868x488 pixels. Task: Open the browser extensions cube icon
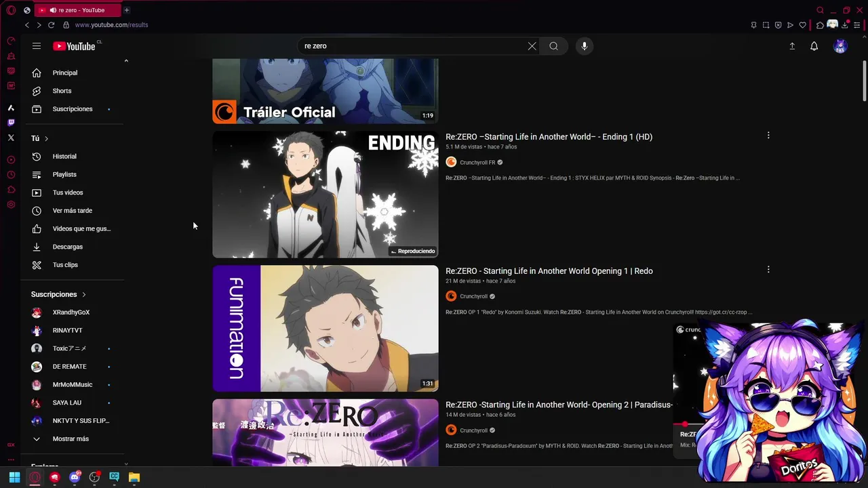click(820, 25)
